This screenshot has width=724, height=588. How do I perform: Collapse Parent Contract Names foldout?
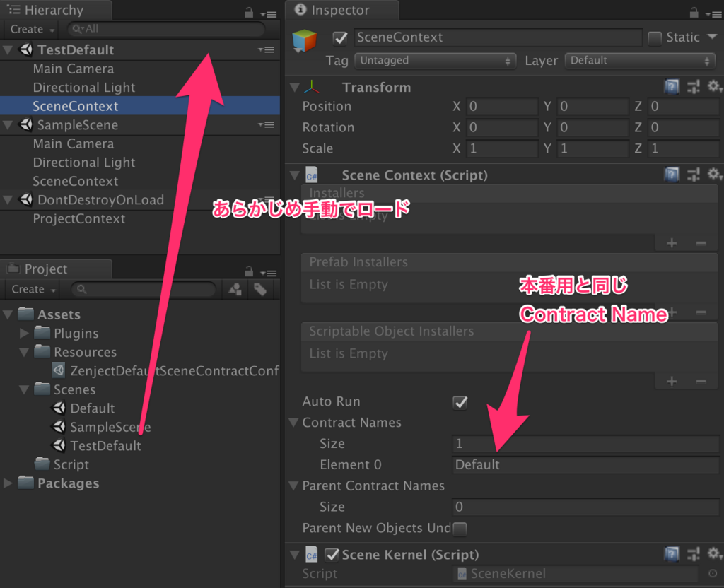pos(293,486)
